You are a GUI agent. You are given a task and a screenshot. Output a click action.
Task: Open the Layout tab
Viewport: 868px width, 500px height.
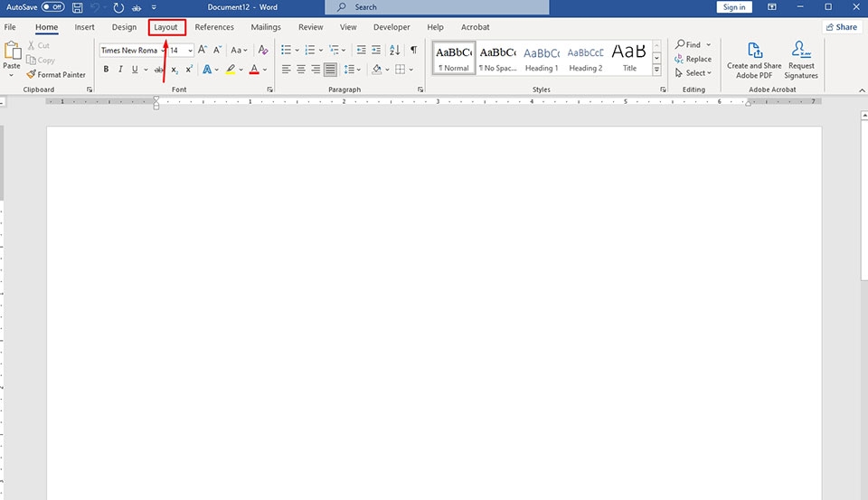[166, 27]
